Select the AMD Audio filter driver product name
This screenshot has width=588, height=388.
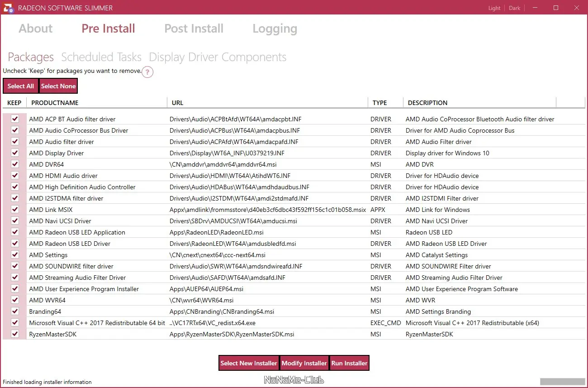coord(62,142)
